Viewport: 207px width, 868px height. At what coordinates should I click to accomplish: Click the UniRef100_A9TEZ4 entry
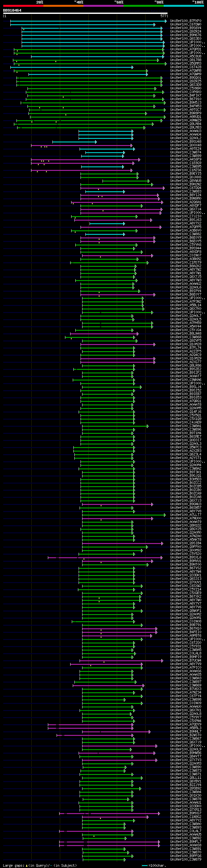(186, 149)
